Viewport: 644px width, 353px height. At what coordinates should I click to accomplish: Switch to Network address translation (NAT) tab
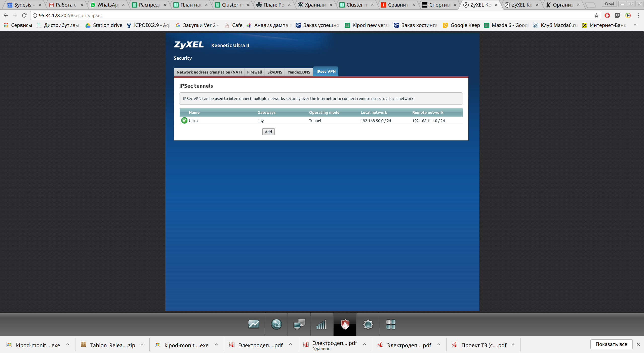(209, 72)
